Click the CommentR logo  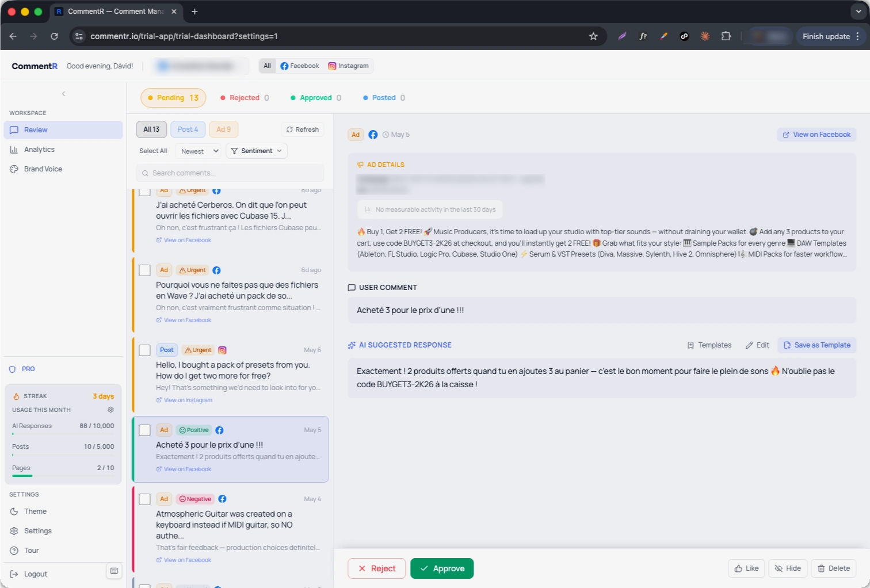point(35,66)
